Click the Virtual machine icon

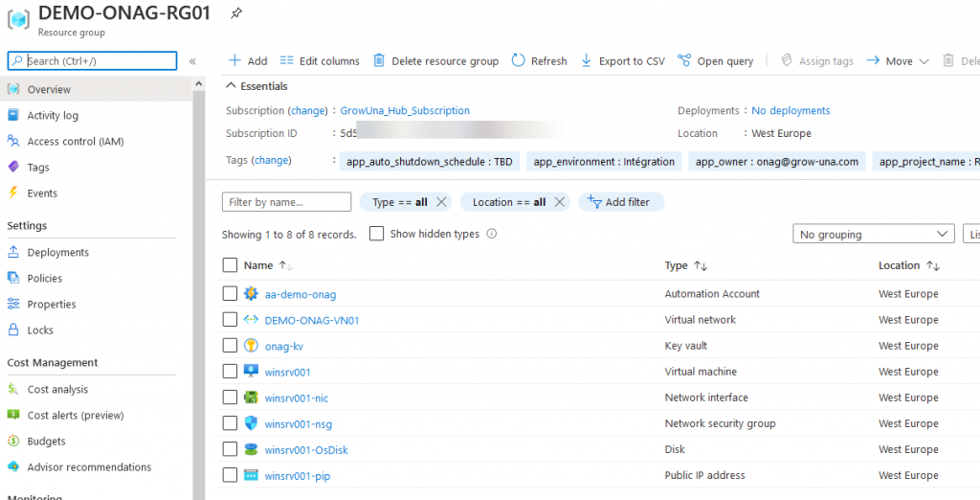[x=251, y=372]
